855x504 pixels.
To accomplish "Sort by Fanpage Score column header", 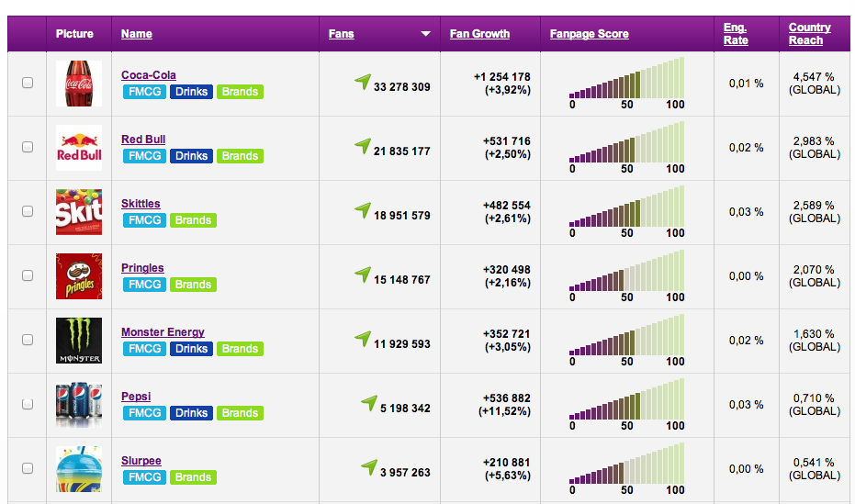I will pos(590,34).
